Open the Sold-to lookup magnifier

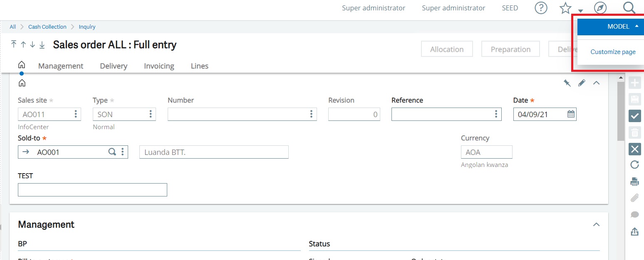tap(111, 152)
